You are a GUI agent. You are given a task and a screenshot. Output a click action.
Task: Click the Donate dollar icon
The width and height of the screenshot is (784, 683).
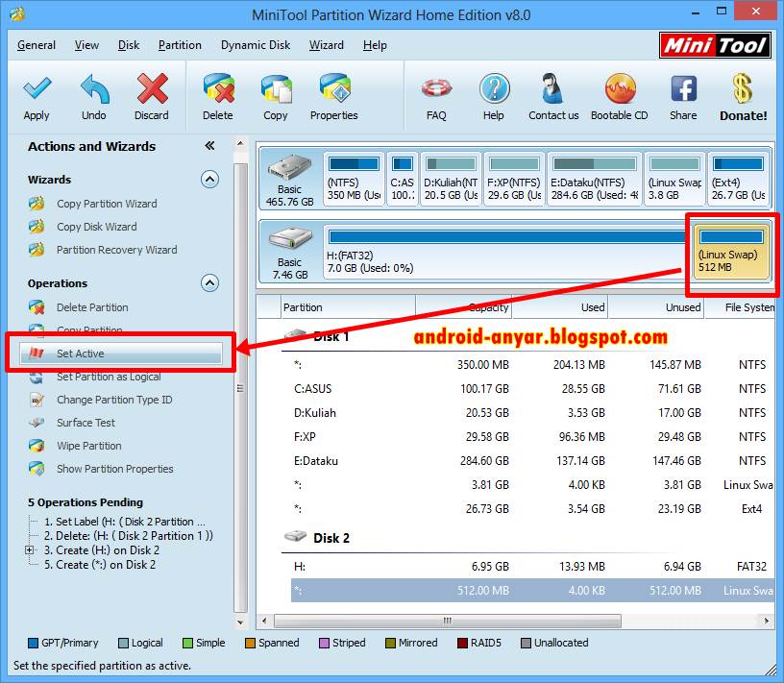coord(743,88)
